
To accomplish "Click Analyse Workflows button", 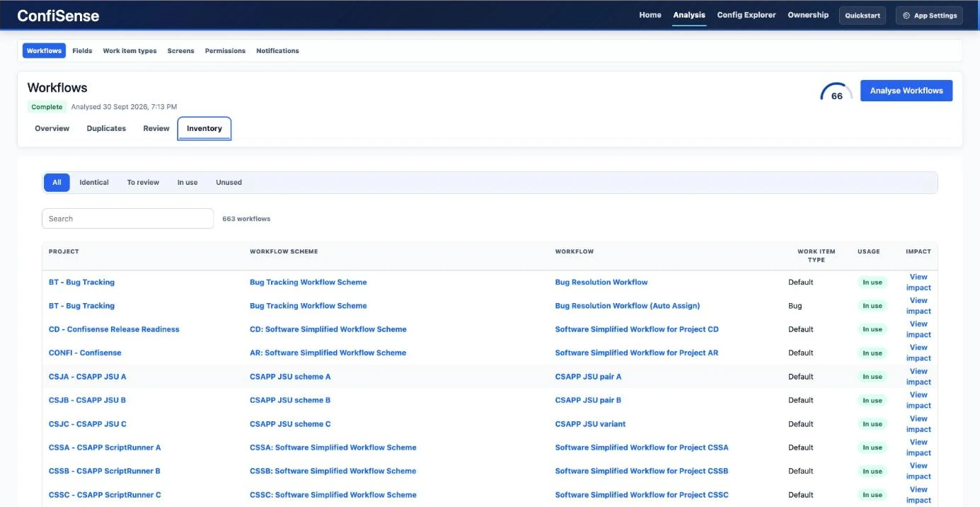I will point(906,91).
